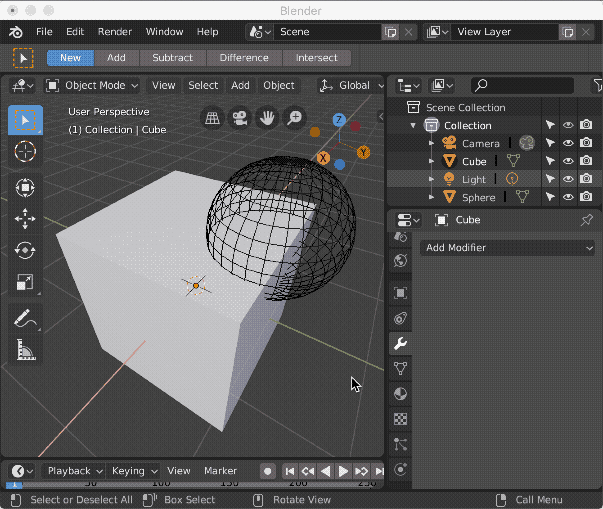Click the pan view hand icon

point(267,118)
